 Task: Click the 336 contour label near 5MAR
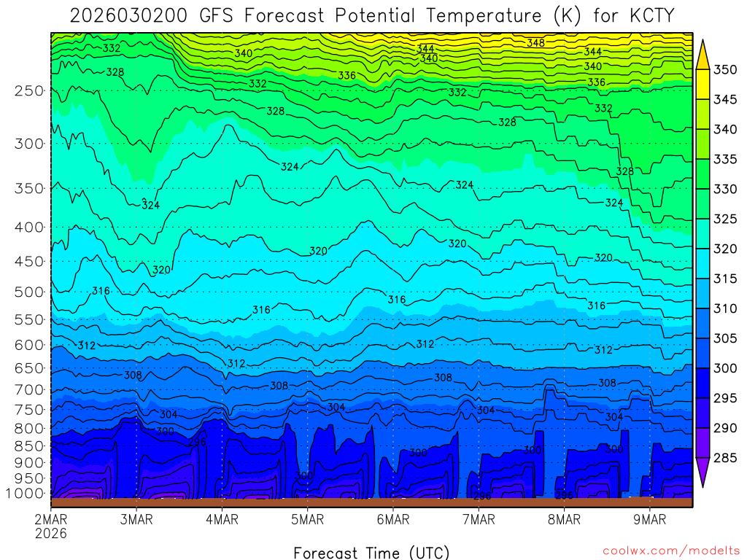pos(347,75)
